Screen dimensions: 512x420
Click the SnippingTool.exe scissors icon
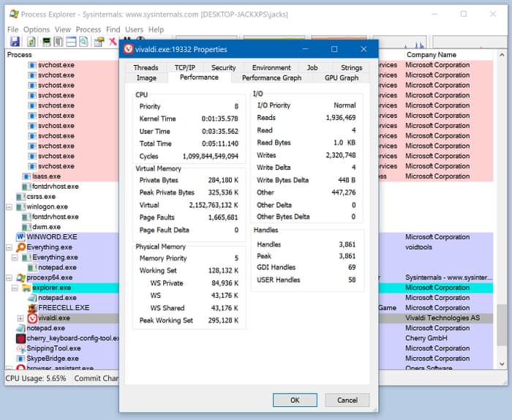[20, 348]
